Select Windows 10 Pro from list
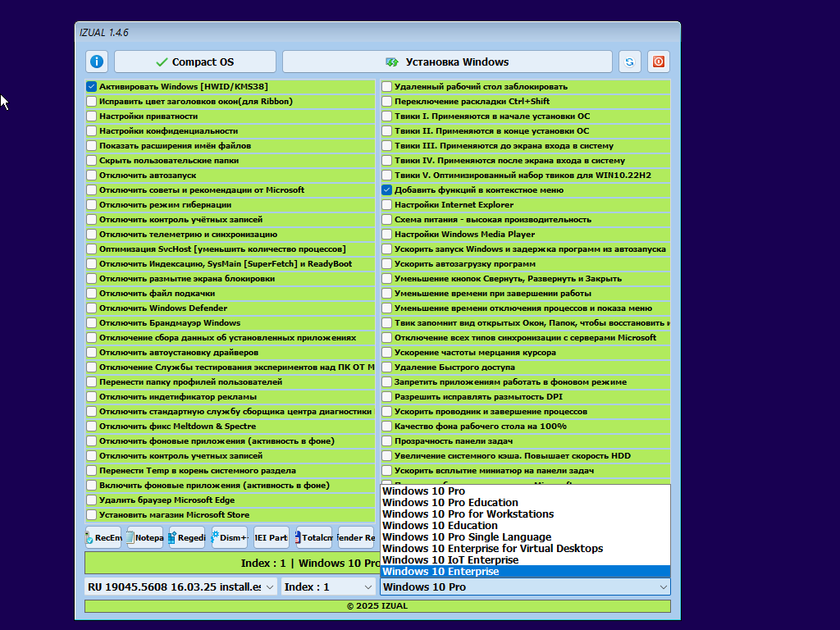The height and width of the screenshot is (630, 840). point(525,491)
